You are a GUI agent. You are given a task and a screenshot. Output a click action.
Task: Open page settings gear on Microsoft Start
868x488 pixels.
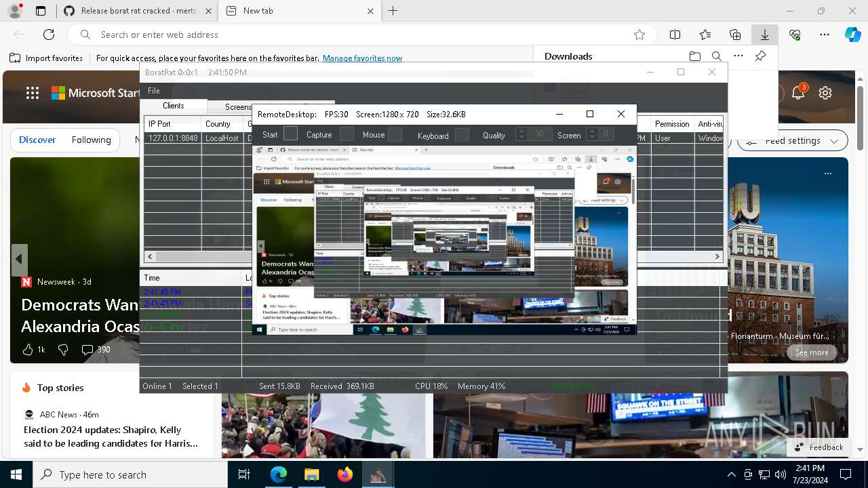click(825, 93)
